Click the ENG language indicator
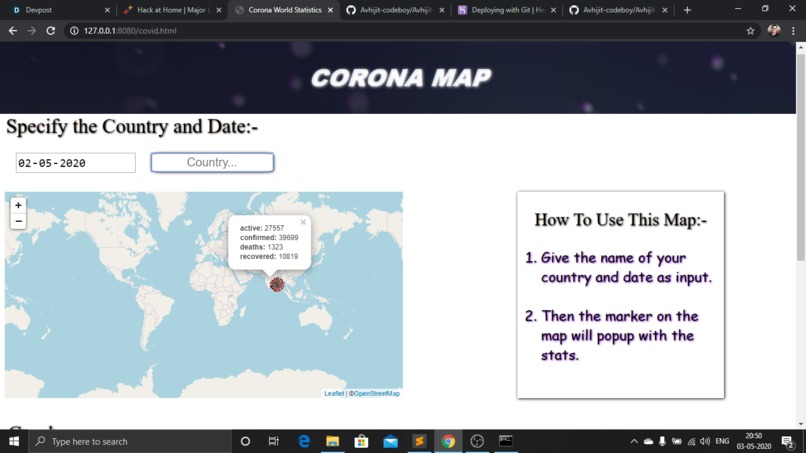 pyautogui.click(x=722, y=441)
